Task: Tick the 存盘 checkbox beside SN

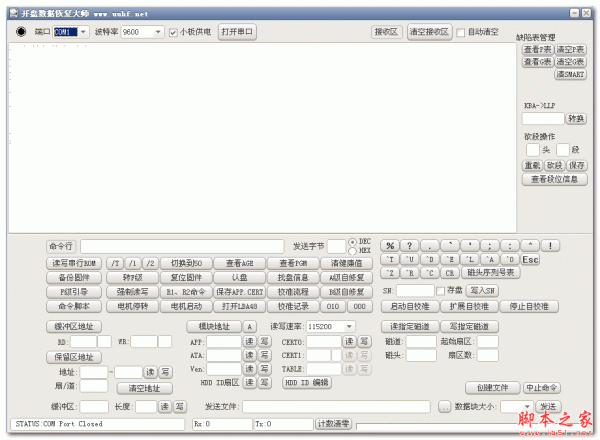Action: point(440,291)
